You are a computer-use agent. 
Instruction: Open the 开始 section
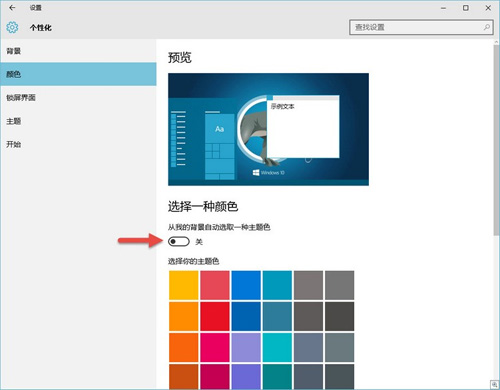pyautogui.click(x=78, y=144)
